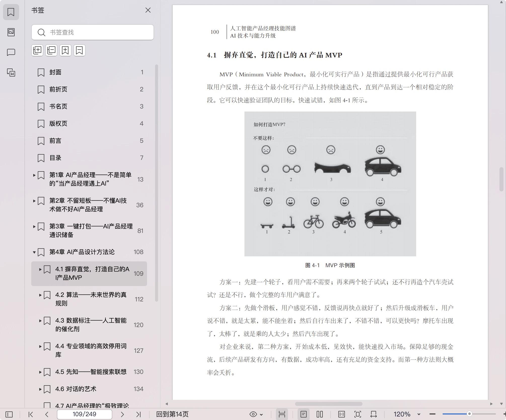
Task: Expand the 4.6 对话的艺术 bookmark
Action: pyautogui.click(x=40, y=389)
